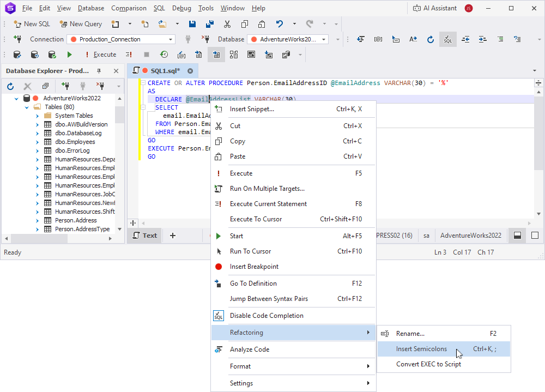Open a New Query window

click(81, 23)
